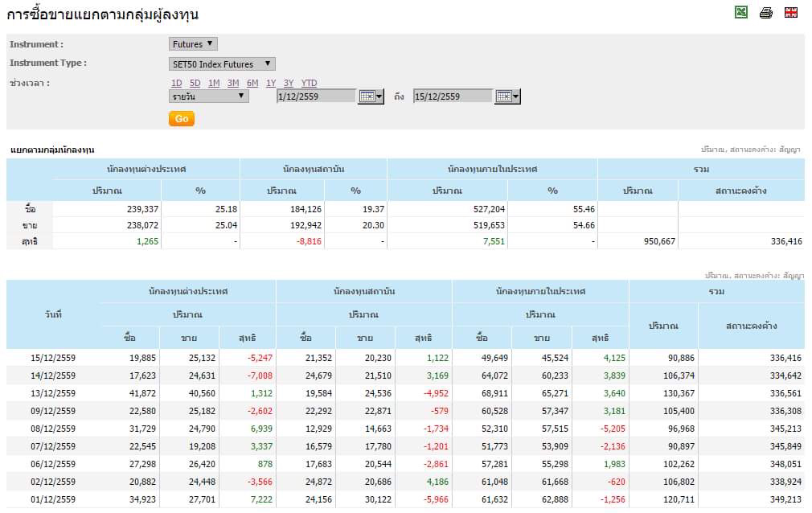This screenshot has width=812, height=513.
Task: Click foreign buy value 41,872
Action: 142,393
